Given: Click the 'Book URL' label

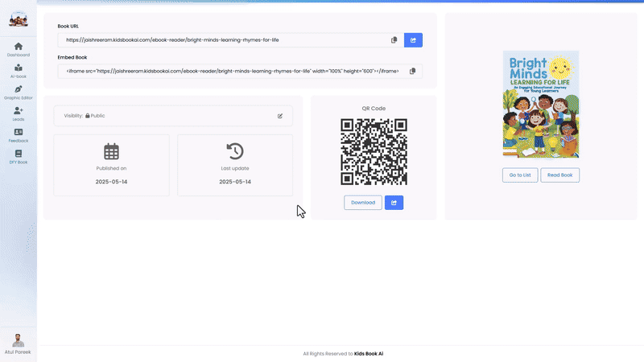Looking at the screenshot, I should [68, 26].
